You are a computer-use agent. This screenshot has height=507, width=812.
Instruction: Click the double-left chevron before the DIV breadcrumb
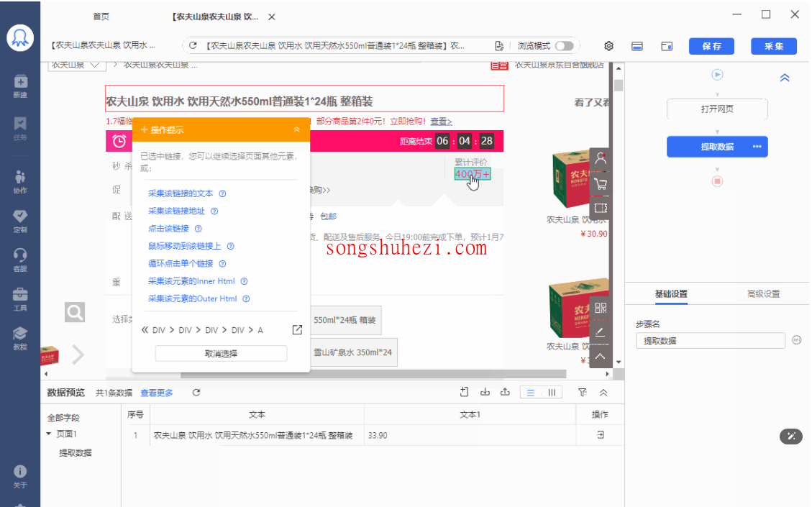tap(145, 330)
